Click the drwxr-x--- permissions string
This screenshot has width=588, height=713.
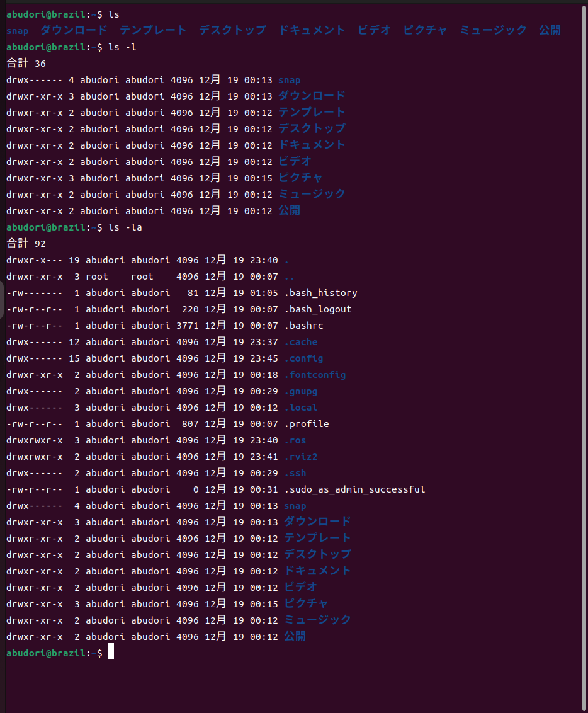pos(35,260)
